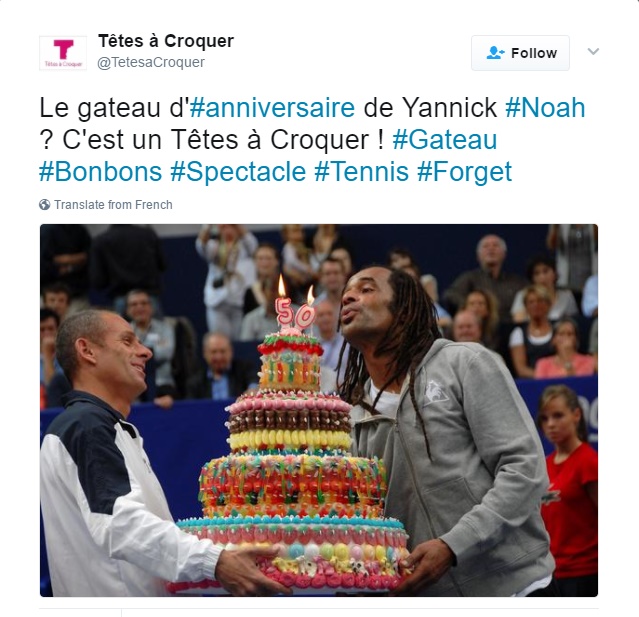
Task: Click the globe icon beside Translate
Action: [x=44, y=205]
